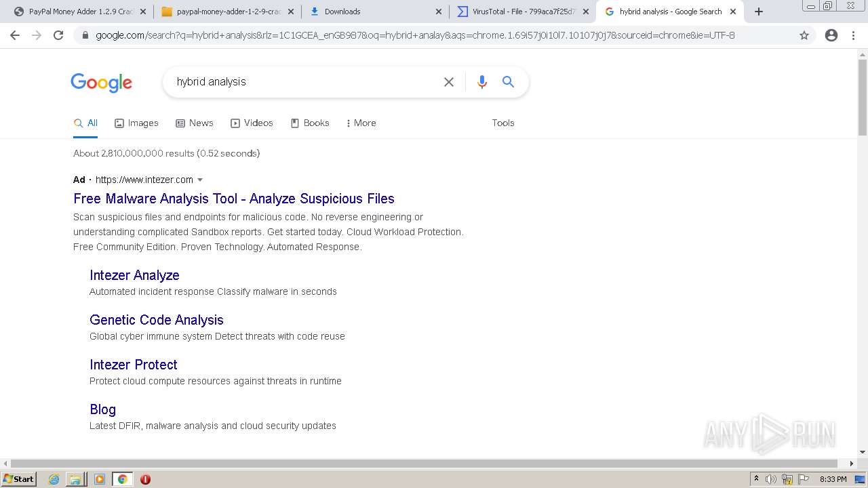Open Chrome three-dot menu
Screen dimensions: 868x488
coord(853,35)
